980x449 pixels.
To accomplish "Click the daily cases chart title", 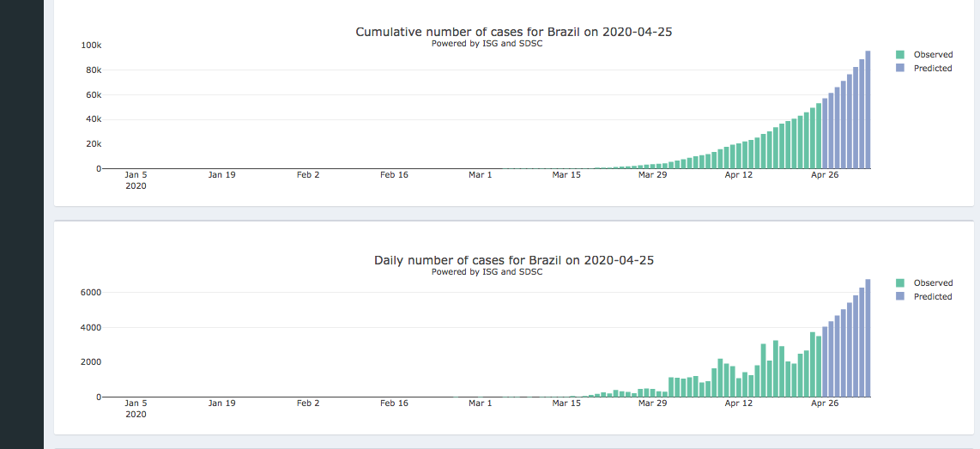I will point(513,260).
